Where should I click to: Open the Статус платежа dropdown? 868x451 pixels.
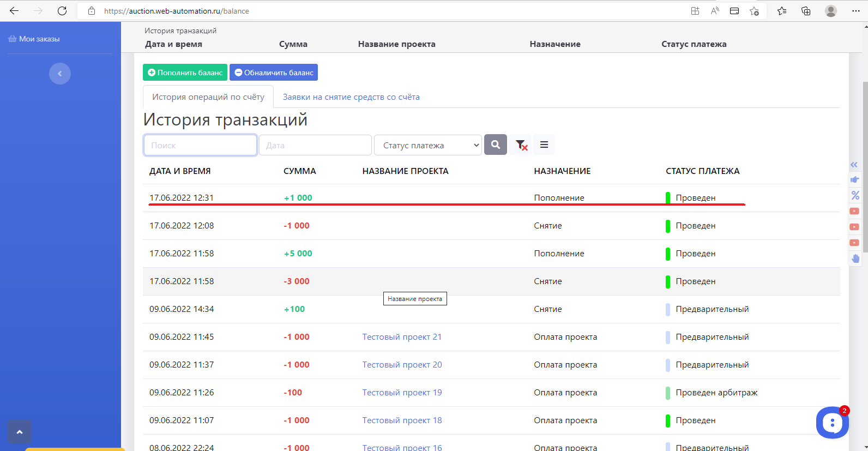pos(428,145)
